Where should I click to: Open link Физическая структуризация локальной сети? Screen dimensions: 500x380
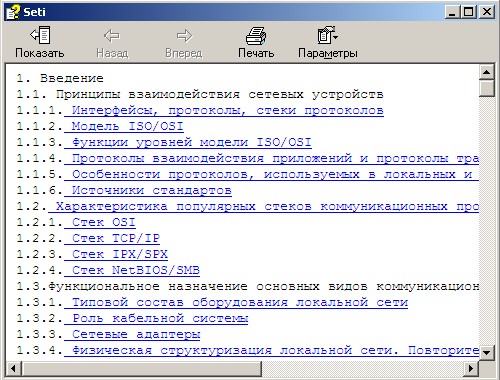tap(271, 350)
